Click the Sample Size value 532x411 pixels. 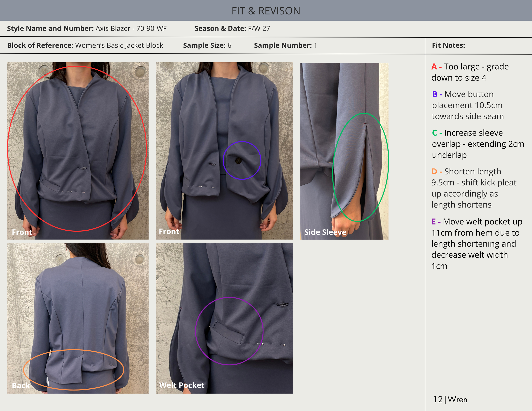[229, 45]
